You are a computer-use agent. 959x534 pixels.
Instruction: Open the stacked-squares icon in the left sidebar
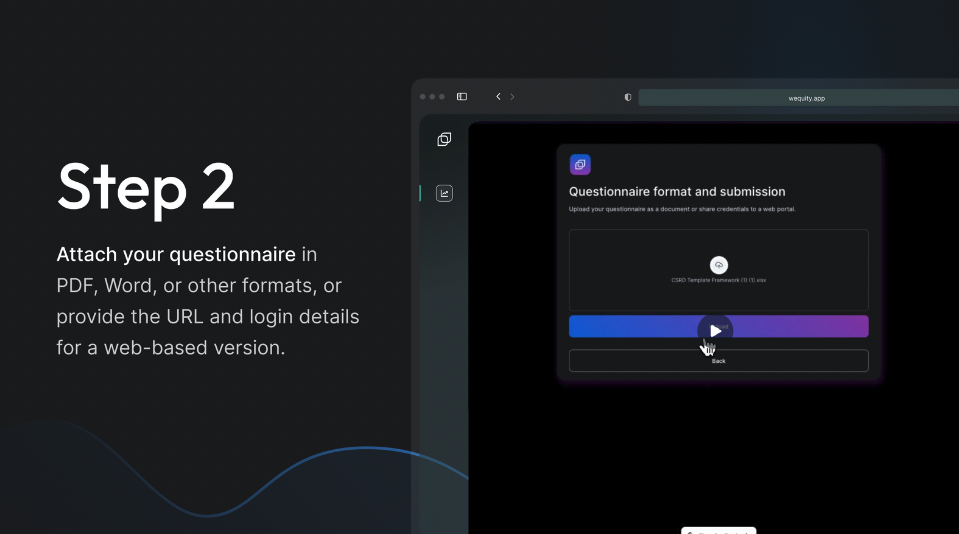point(445,139)
